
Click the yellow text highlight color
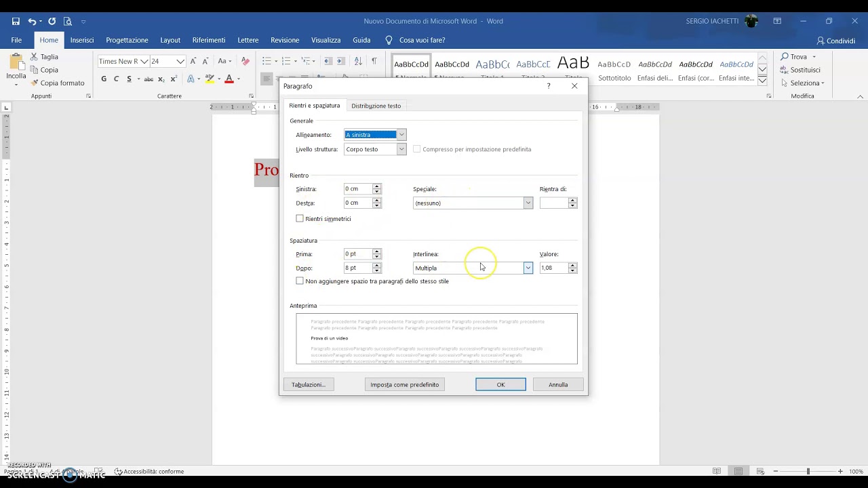pos(210,79)
